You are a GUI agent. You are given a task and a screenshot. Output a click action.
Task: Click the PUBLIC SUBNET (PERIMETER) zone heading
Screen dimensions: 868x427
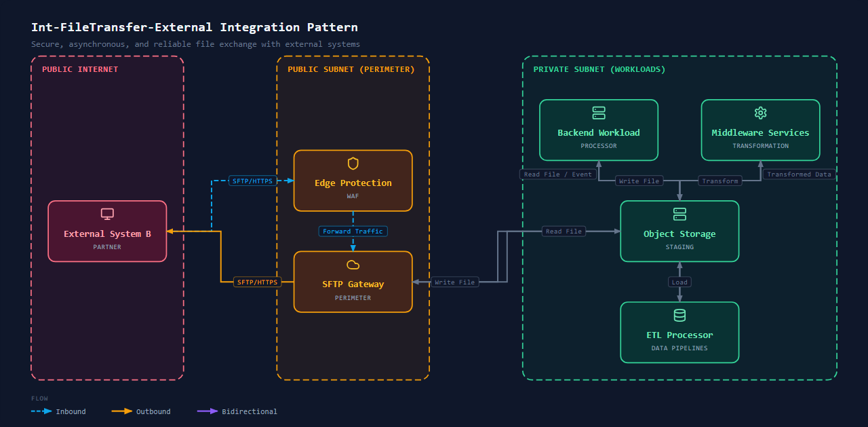click(351, 69)
